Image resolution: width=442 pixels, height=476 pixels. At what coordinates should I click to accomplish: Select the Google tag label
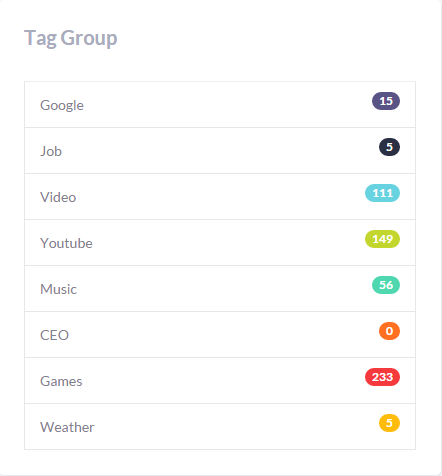(62, 105)
